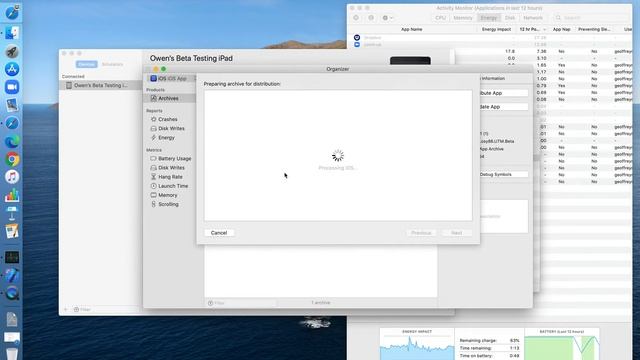Cancel the archive preparation sheet
640x360 pixels.
219,233
